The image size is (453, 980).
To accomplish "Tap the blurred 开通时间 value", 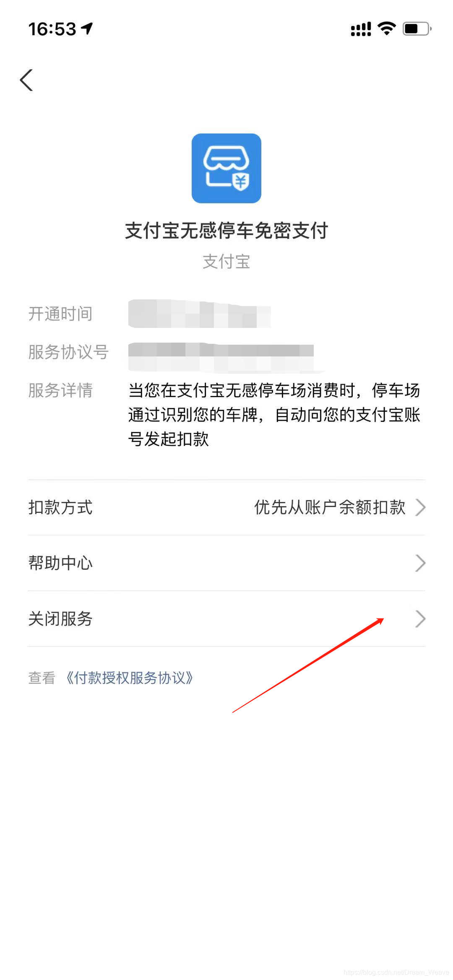I will coord(200,314).
